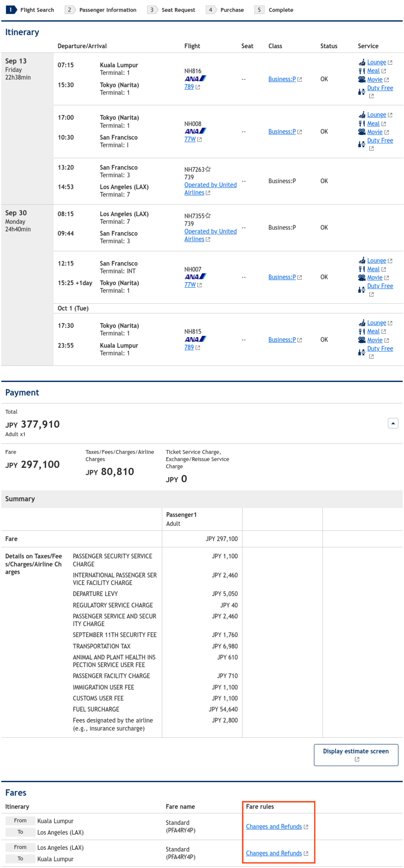Click Business:P class link for NH815
This screenshot has width=404, height=868.
(x=282, y=340)
